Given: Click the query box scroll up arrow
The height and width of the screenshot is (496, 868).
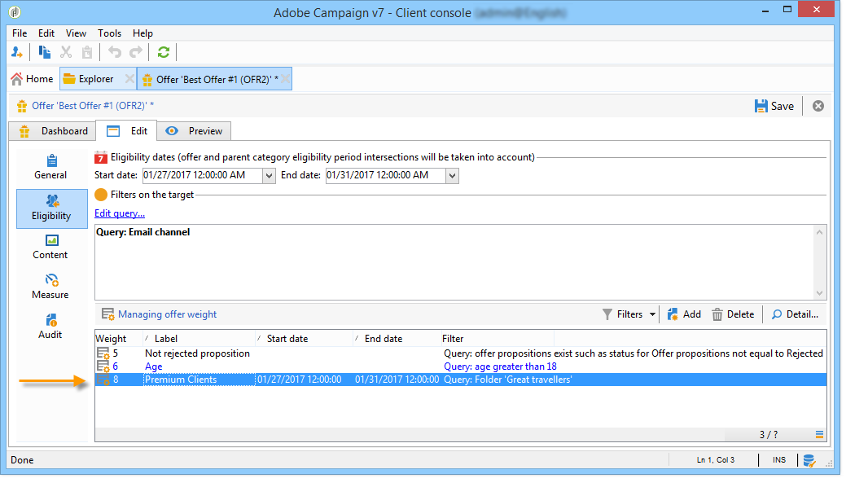Looking at the screenshot, I should [x=820, y=232].
